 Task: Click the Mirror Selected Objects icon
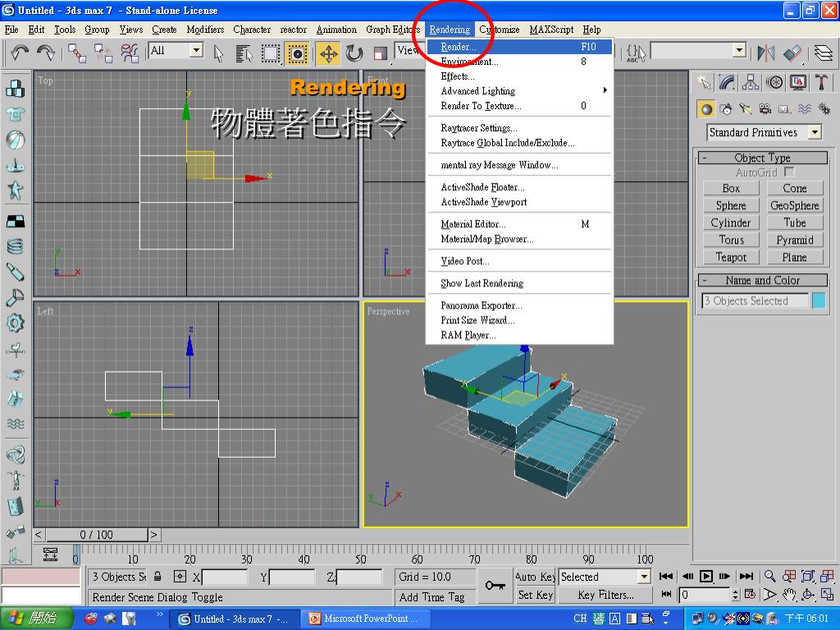[x=766, y=53]
